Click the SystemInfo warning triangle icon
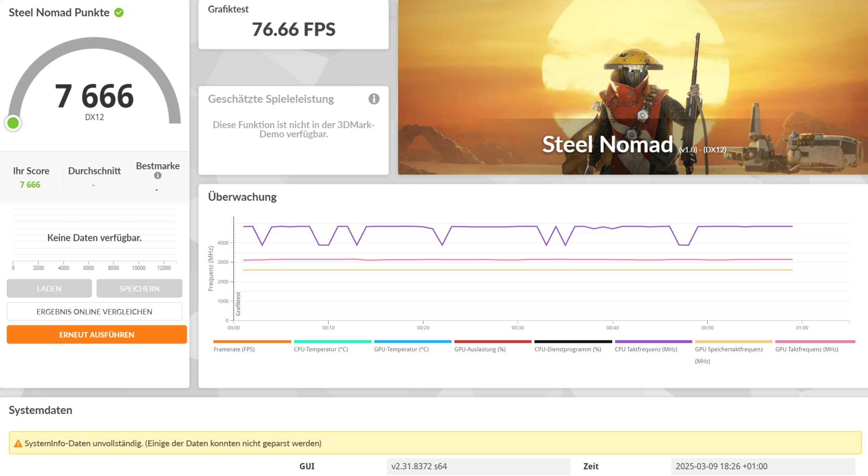Viewport: 868px width, 476px height. click(x=18, y=444)
